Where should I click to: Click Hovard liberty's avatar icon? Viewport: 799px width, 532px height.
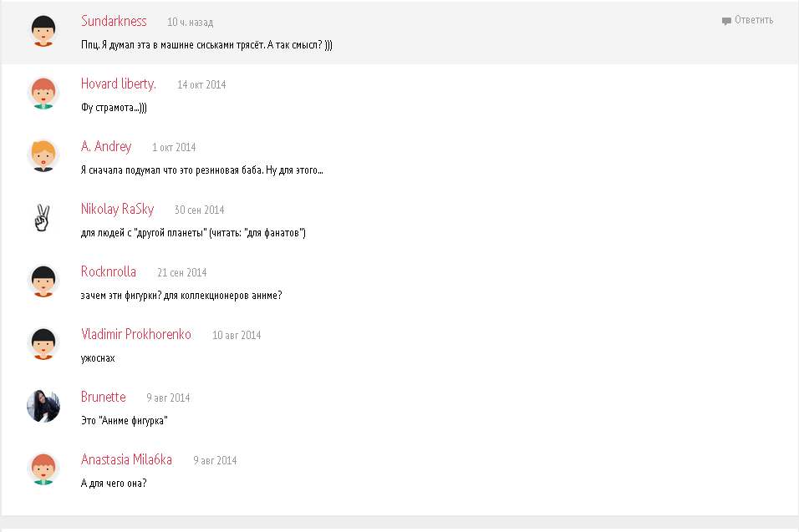pos(43,93)
